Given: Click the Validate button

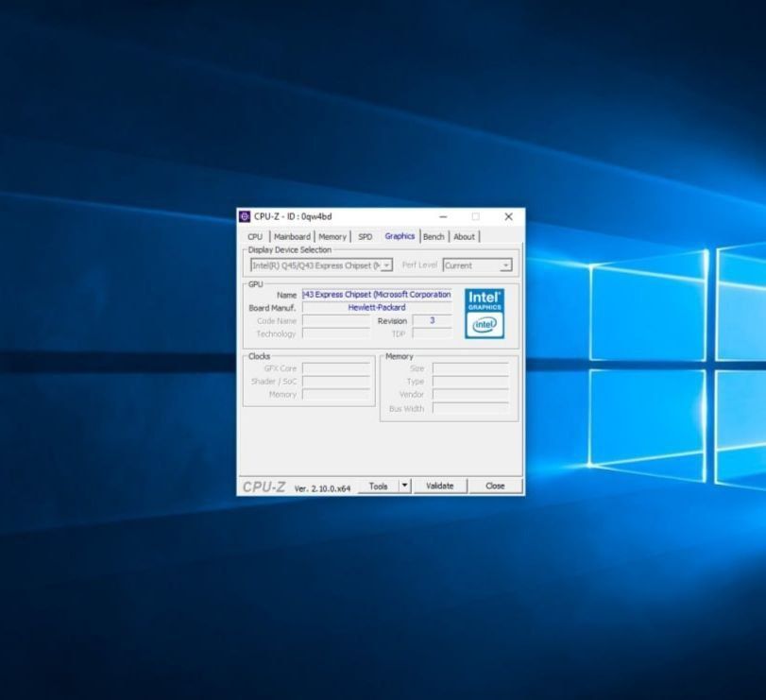Looking at the screenshot, I should point(439,487).
